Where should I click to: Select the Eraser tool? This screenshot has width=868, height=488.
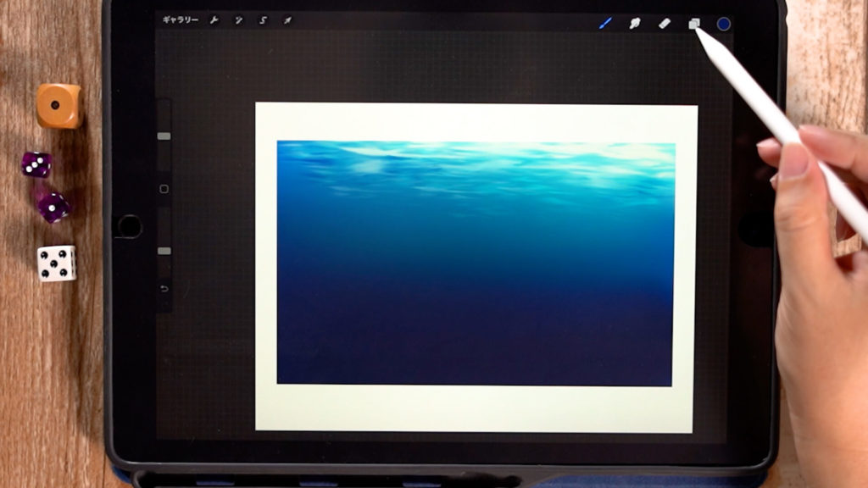[x=664, y=24]
